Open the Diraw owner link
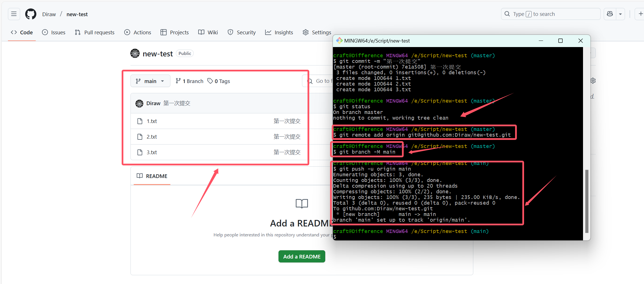 click(49, 14)
